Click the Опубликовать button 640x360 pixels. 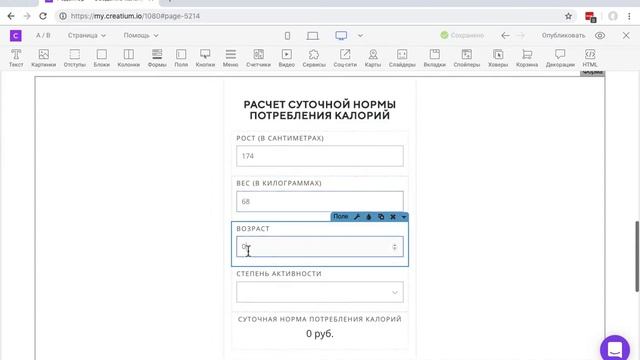click(x=563, y=36)
